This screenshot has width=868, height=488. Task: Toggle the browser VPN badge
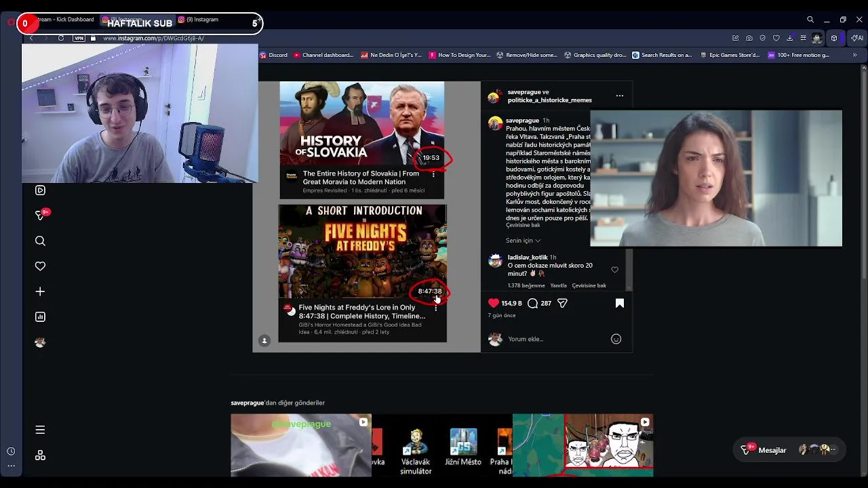pyautogui.click(x=79, y=38)
